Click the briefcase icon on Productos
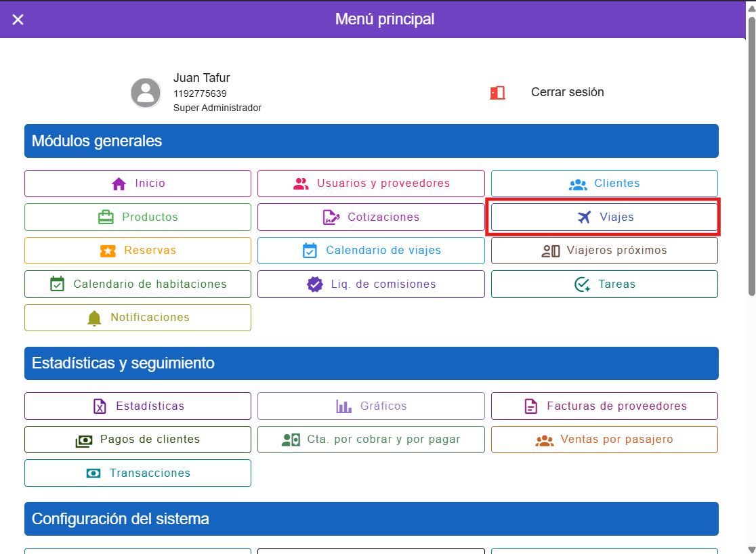Viewport: 756px width, 554px height. click(106, 217)
